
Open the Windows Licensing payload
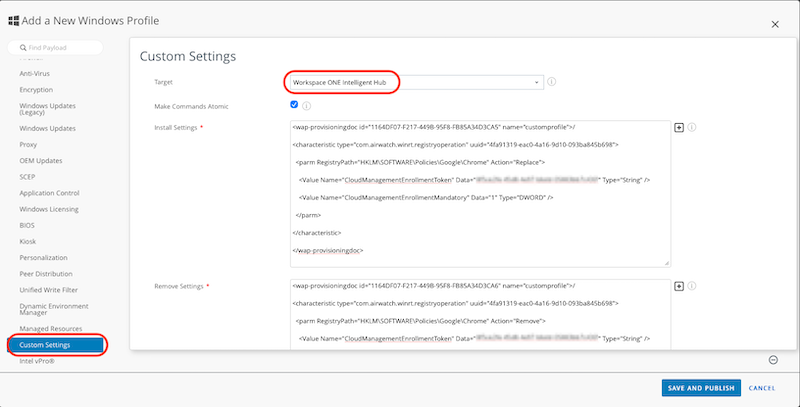(50, 209)
